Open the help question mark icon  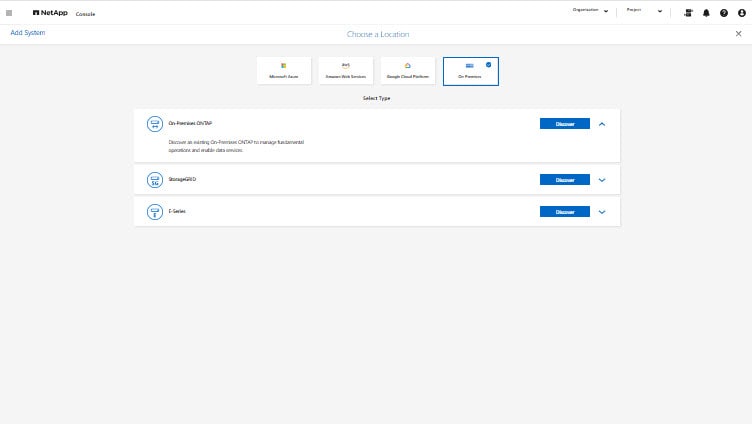tap(723, 13)
